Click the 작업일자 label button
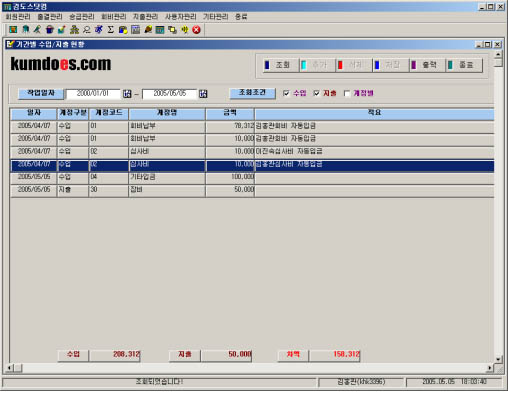 tap(41, 93)
